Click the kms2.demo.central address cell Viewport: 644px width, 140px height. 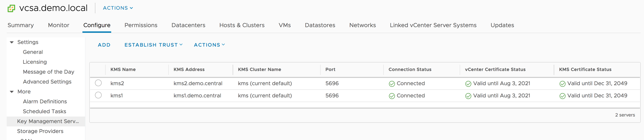coord(198,84)
